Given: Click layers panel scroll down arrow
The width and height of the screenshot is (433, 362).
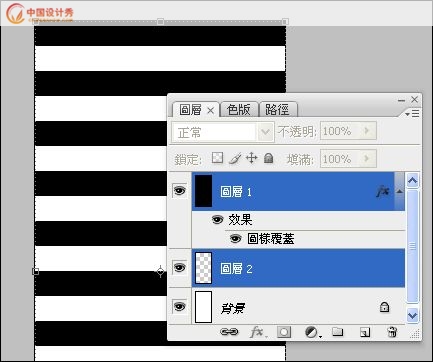Looking at the screenshot, I should click(412, 315).
